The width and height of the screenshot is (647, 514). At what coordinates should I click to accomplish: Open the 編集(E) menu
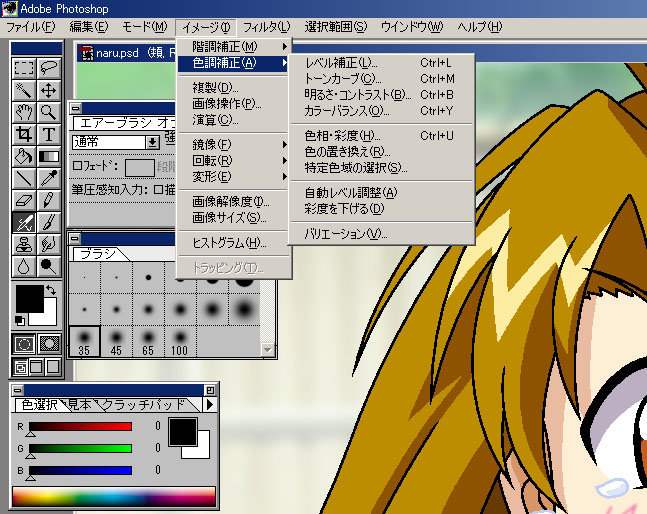pyautogui.click(x=89, y=27)
